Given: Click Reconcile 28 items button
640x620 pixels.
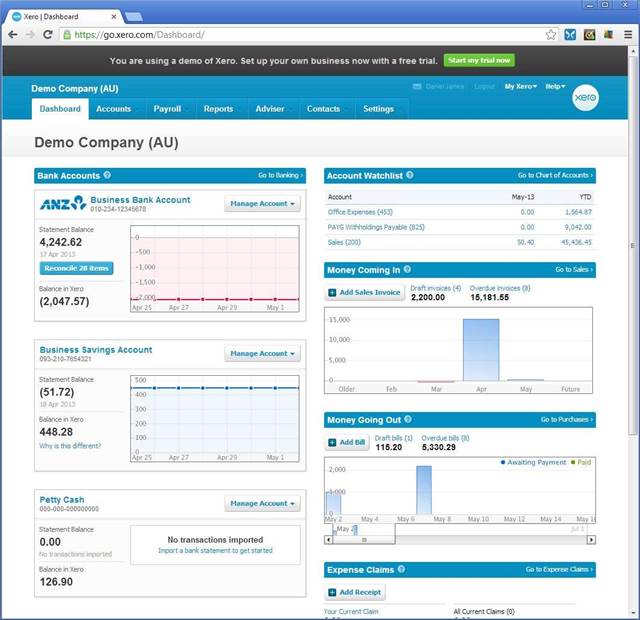Looking at the screenshot, I should [76, 268].
